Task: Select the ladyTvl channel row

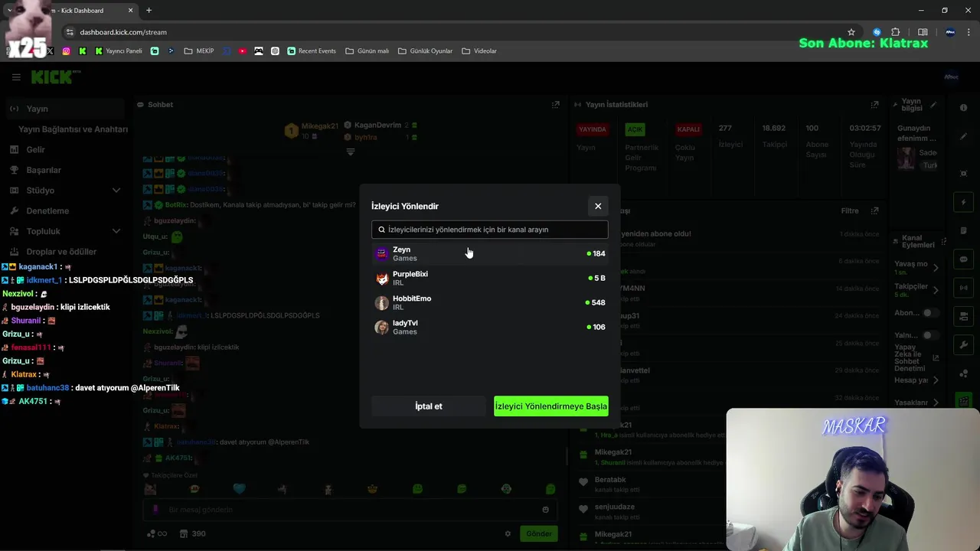Action: [x=490, y=327]
